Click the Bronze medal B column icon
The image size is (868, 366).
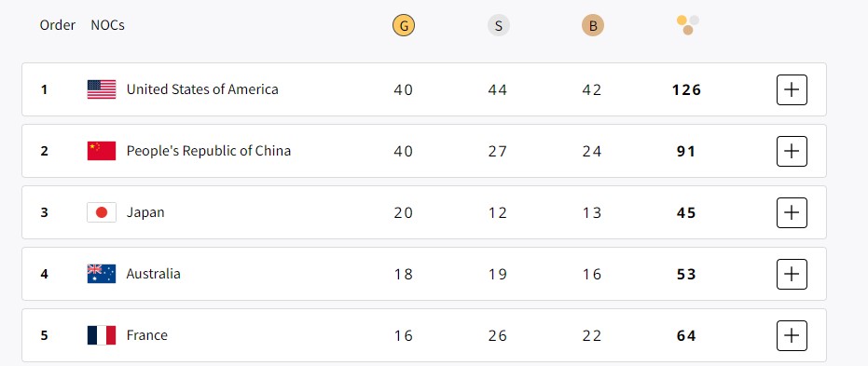pos(592,25)
